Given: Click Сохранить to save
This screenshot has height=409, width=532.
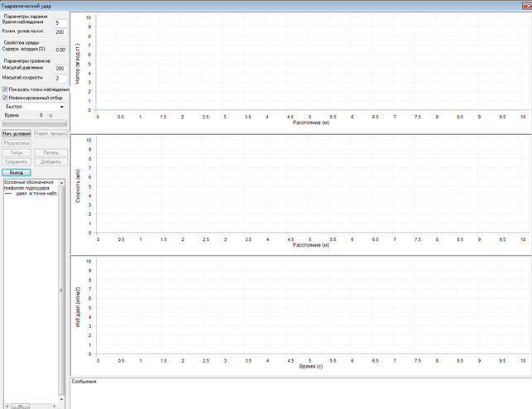Looking at the screenshot, I should (17, 162).
